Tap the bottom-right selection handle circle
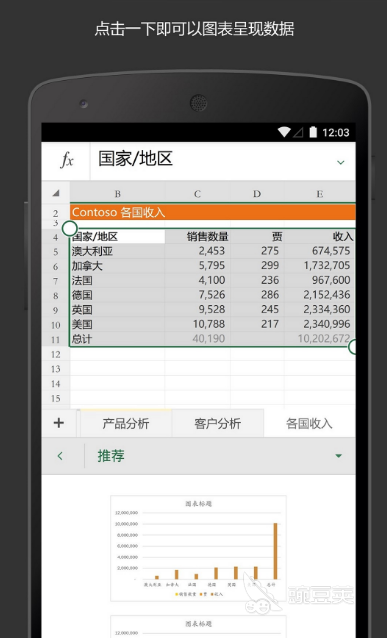Screen dimensions: 387x638 pos(353,347)
